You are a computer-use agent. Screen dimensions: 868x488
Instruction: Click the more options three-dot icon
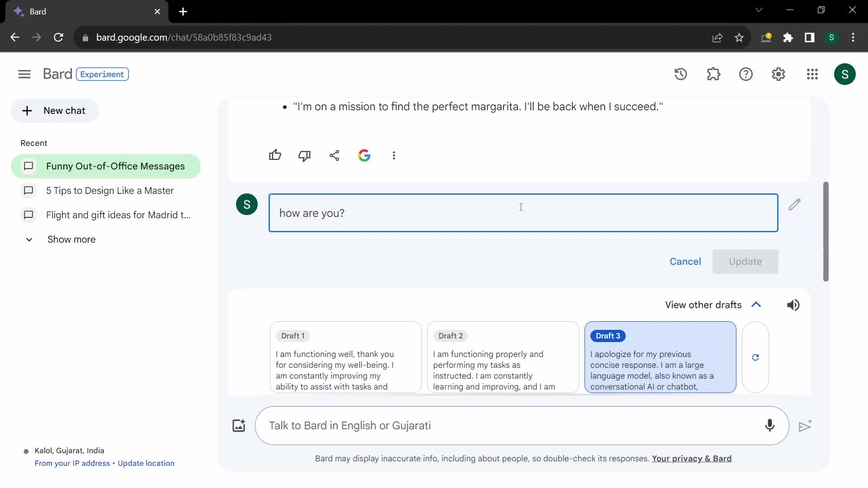pyautogui.click(x=393, y=156)
